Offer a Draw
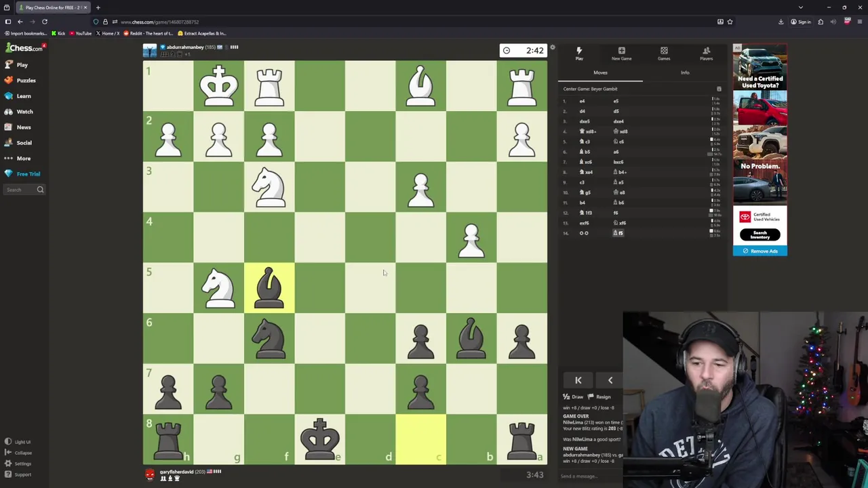Screen dimensions: 868x488 point(574,396)
